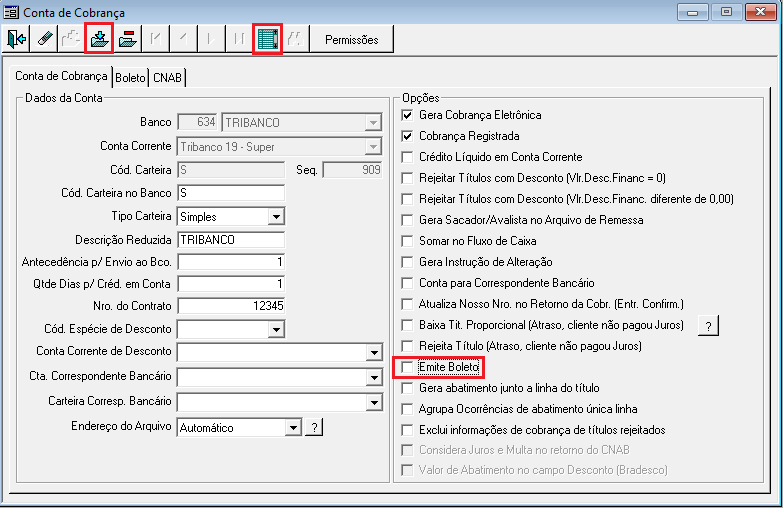Expand Endereço do Arquivo dropdown
The width and height of the screenshot is (783, 508).
[x=293, y=428]
